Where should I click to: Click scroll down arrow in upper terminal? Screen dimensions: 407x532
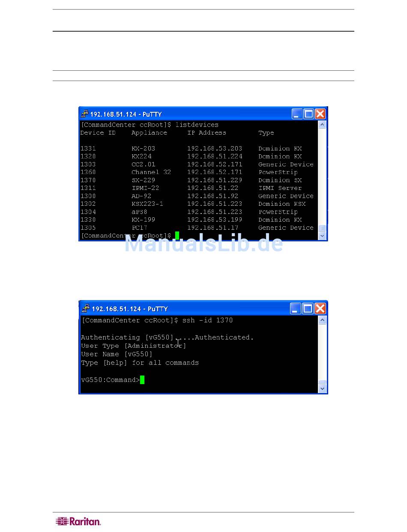pyautogui.click(x=322, y=236)
